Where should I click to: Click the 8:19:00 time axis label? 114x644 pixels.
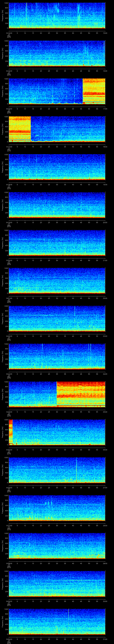(9, 223)
